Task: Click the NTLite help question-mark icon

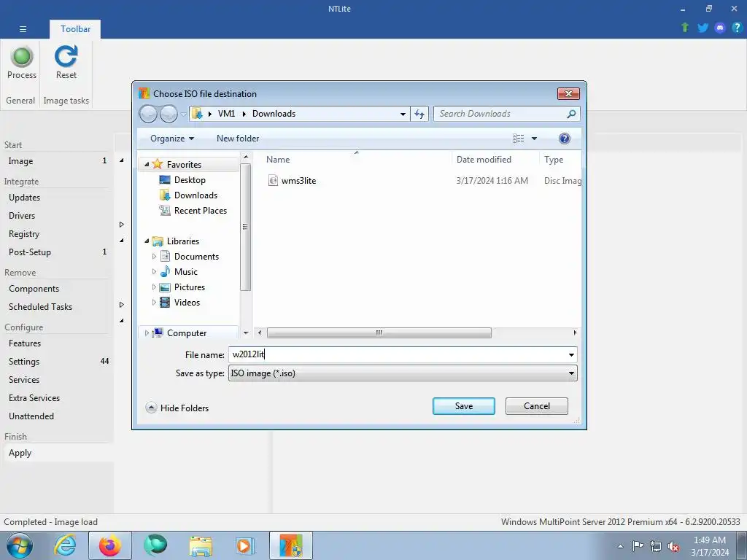Action: click(x=737, y=28)
